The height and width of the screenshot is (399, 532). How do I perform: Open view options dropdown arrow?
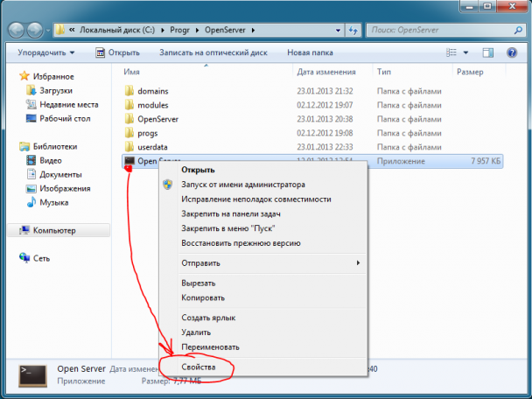[465, 52]
